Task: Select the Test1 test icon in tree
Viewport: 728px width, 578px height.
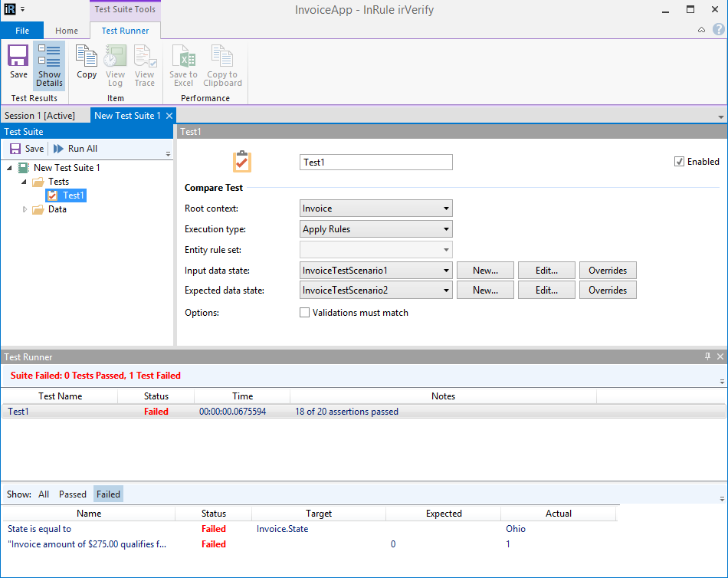Action: pos(52,195)
